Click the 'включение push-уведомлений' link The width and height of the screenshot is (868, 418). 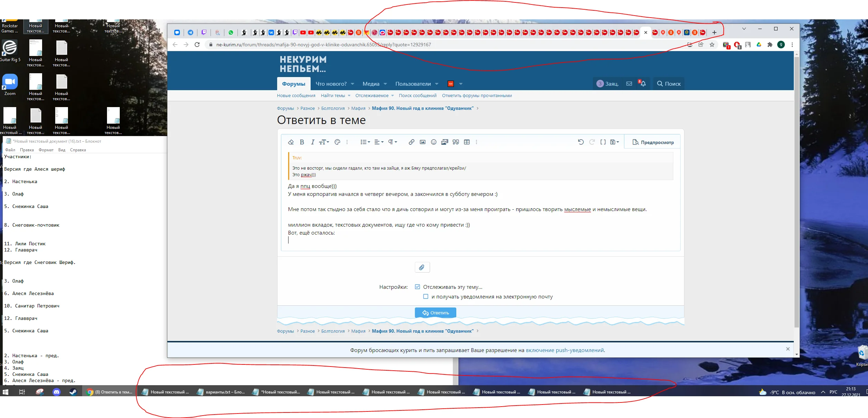point(565,350)
